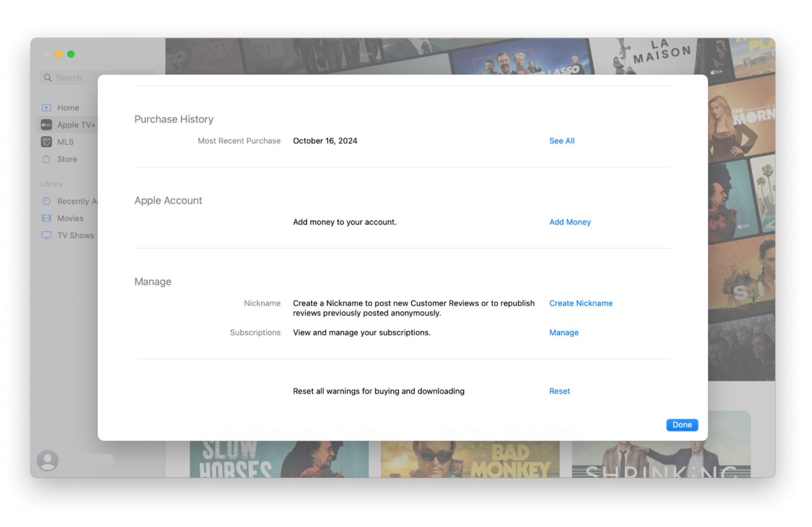Screen dimensions: 812x527
Task: Click the Store bag icon in sidebar
Action: point(46,159)
